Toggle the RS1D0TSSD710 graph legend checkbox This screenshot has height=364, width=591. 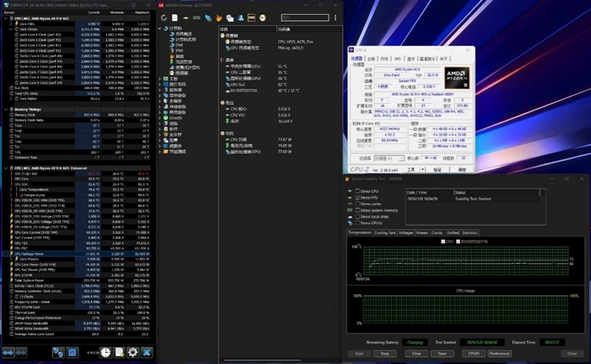458,241
